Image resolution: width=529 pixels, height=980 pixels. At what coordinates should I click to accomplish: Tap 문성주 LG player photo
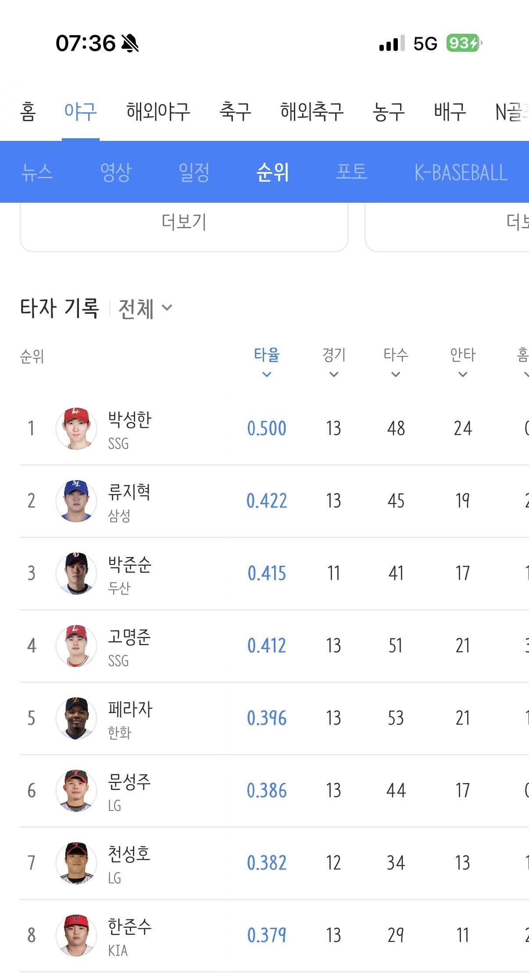pos(76,790)
